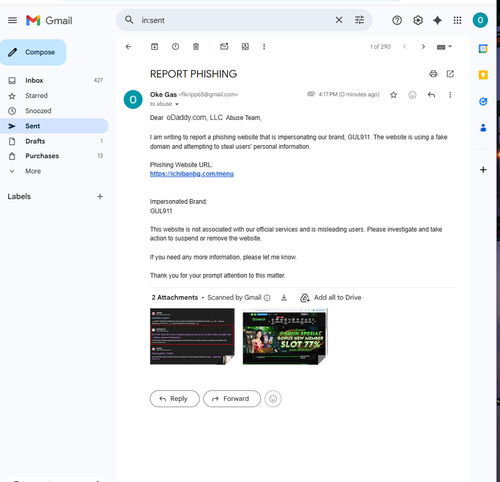Open the Gemini sparkle icon
This screenshot has height=482, width=500.
pyautogui.click(x=437, y=20)
